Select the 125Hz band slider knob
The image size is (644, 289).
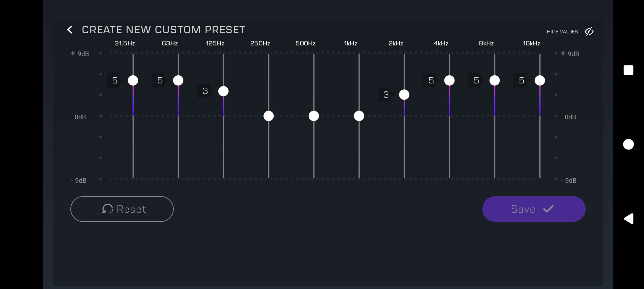point(223,91)
